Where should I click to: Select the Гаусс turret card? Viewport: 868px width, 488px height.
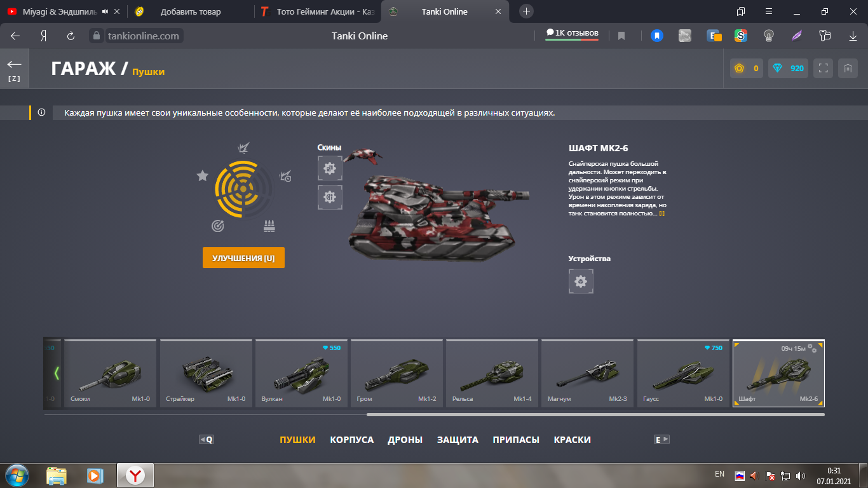pyautogui.click(x=683, y=374)
